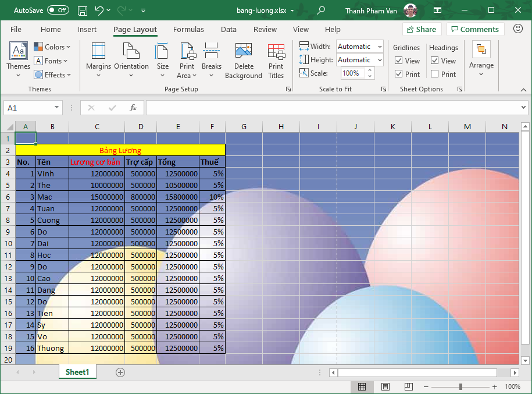532x394 pixels.
Task: Click the Redo icon
Action: coord(122,10)
